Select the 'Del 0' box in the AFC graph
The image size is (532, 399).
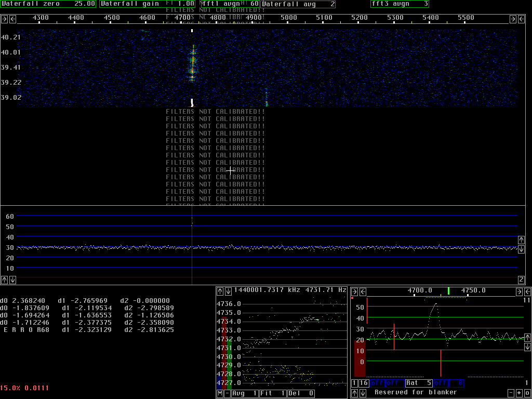301,394
